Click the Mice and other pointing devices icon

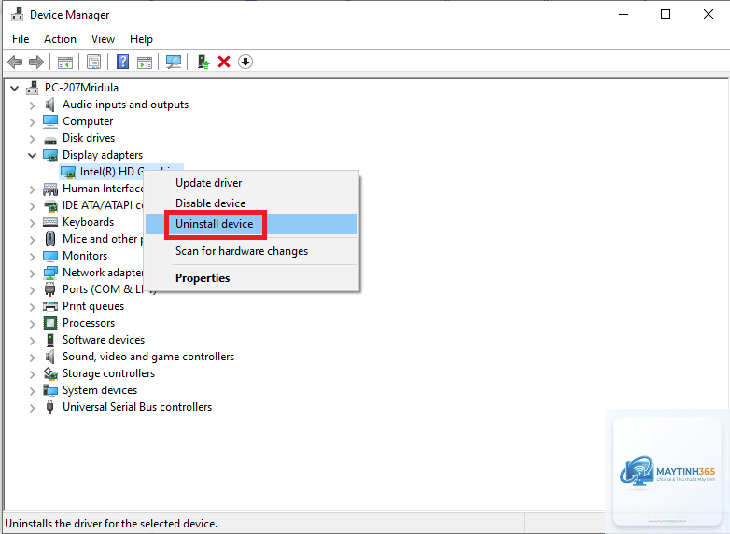(x=50, y=239)
